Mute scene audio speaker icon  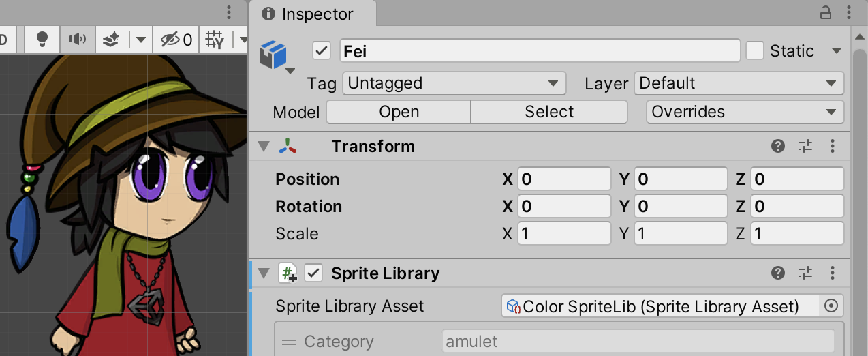click(x=78, y=40)
